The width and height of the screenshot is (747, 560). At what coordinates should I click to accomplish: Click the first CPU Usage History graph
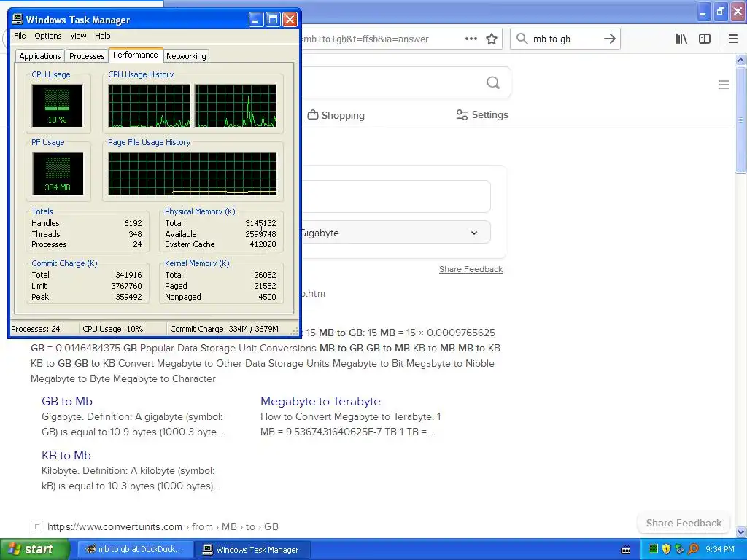(x=149, y=106)
